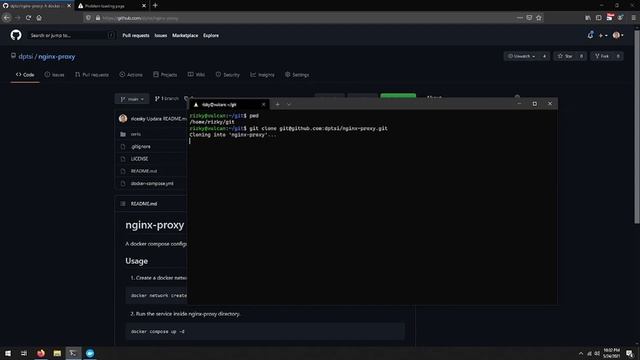Close the rizky@vulcan terminal tab
640x360 pixels.
[x=263, y=104]
